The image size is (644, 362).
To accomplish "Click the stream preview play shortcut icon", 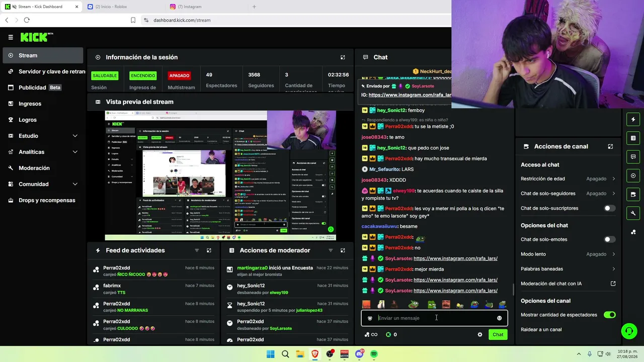I will click(x=633, y=175).
